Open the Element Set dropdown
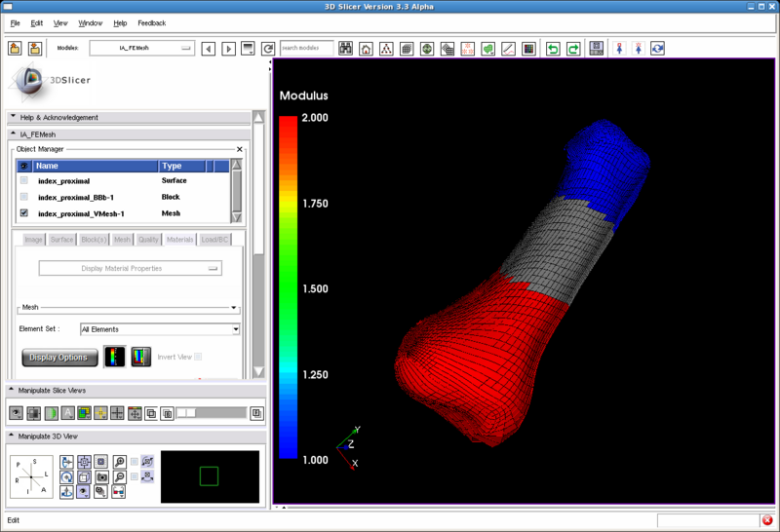Image resolution: width=780 pixels, height=532 pixels. pyautogui.click(x=160, y=329)
